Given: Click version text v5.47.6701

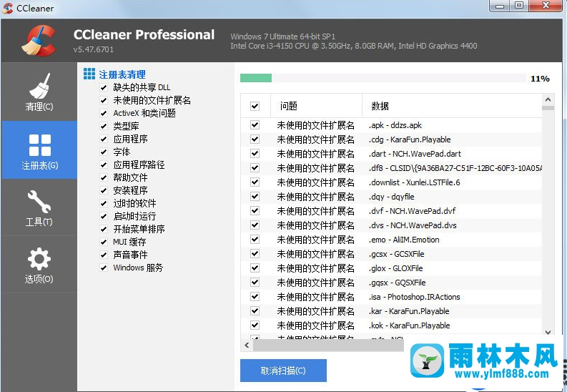Looking at the screenshot, I should coord(93,49).
